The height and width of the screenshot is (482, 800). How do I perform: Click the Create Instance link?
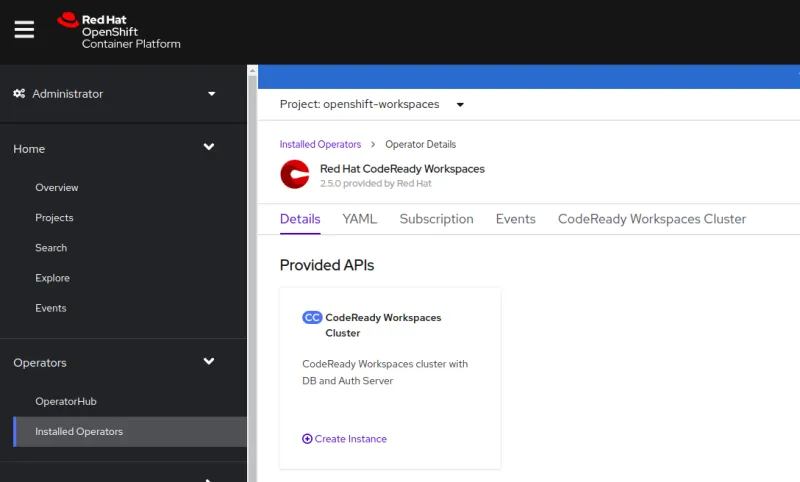pyautogui.click(x=350, y=439)
